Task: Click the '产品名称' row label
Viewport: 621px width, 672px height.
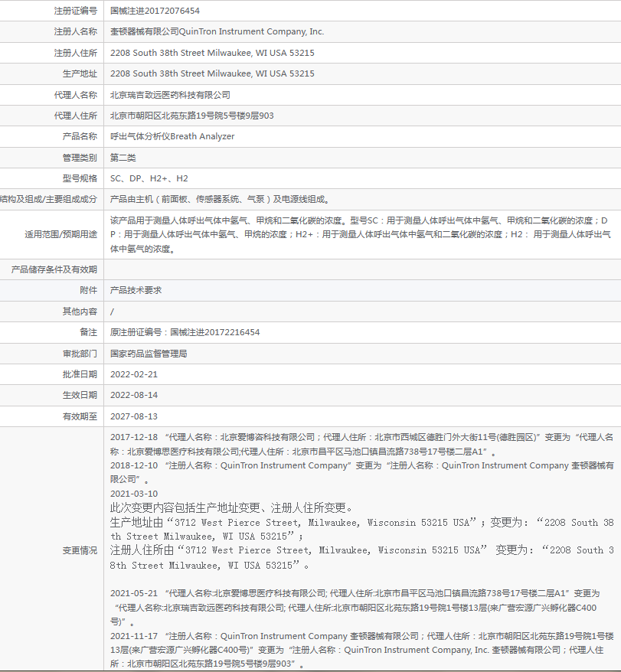Action: (80, 137)
